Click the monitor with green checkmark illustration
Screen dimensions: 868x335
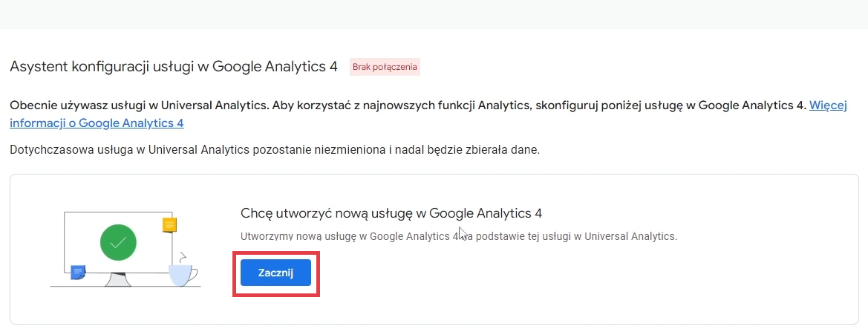click(125, 248)
